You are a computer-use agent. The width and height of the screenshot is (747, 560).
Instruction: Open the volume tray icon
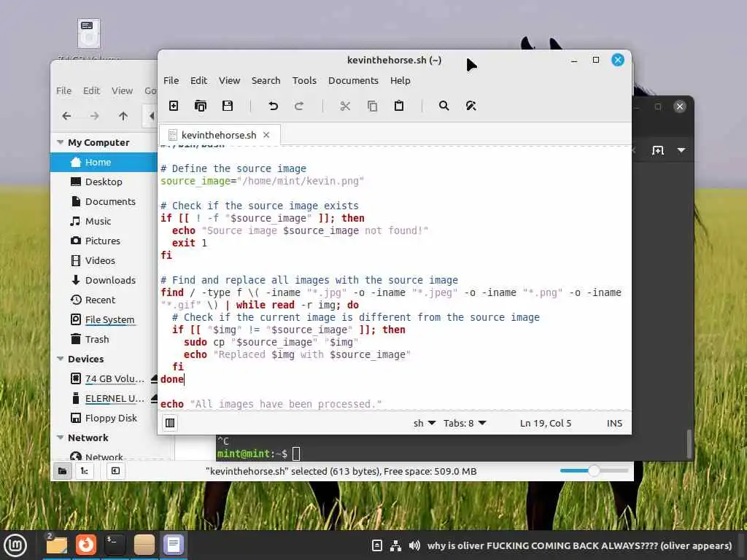point(414,545)
